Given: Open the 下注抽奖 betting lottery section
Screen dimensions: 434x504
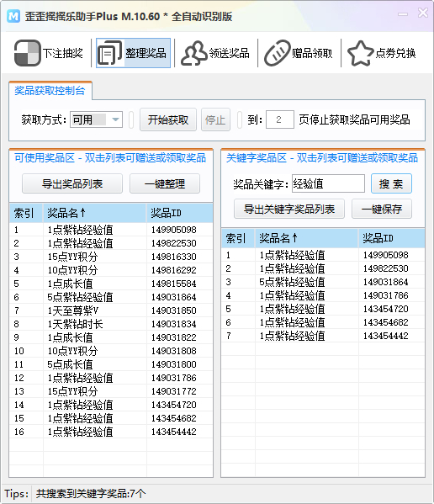Looking at the screenshot, I should 49,53.
